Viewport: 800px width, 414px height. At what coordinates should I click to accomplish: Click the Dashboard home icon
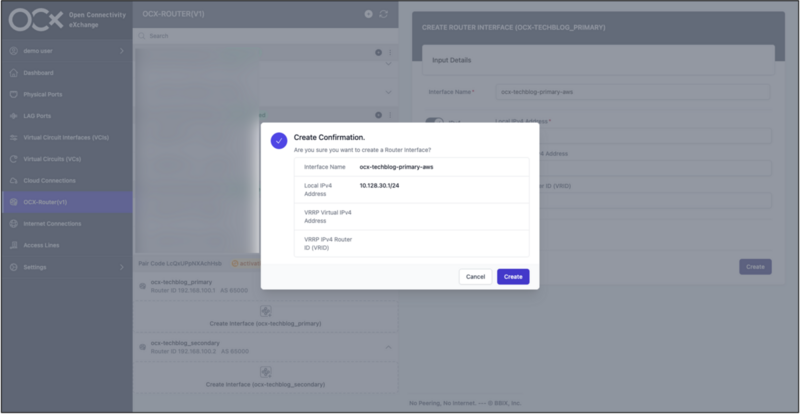pos(14,73)
